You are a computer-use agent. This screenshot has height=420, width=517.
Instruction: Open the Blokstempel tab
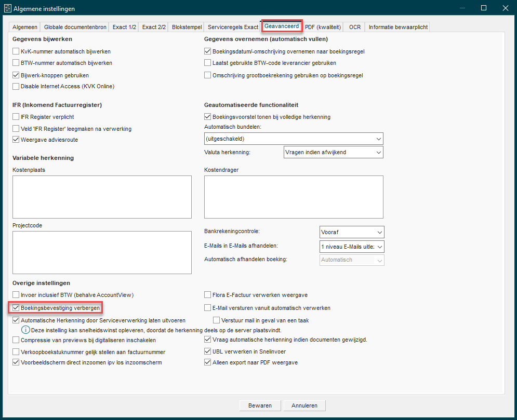(x=187, y=27)
